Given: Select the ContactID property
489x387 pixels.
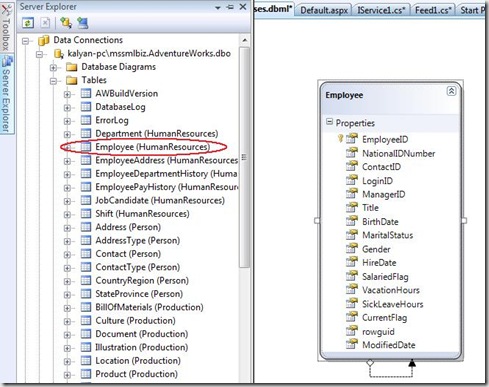Looking at the screenshot, I should pyautogui.click(x=381, y=167).
